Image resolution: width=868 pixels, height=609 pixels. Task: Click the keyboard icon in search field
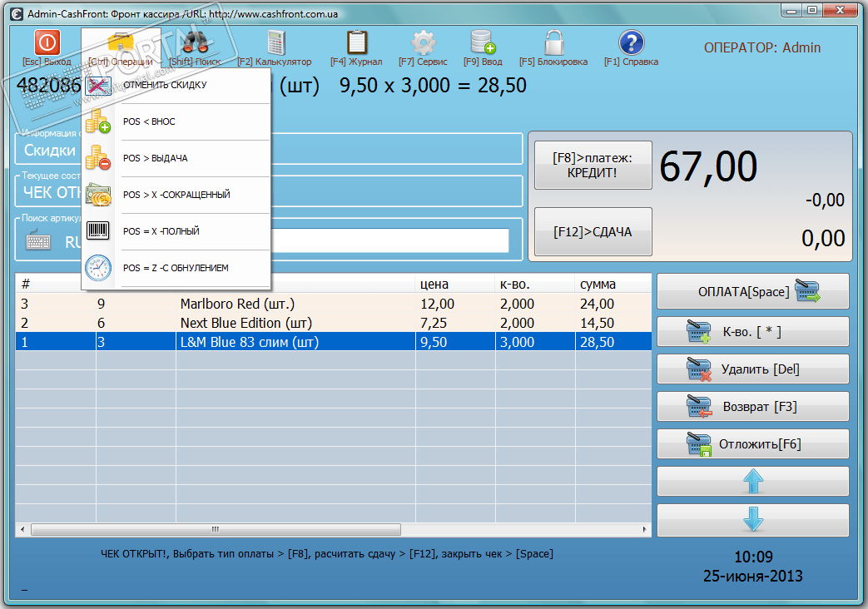tap(38, 240)
